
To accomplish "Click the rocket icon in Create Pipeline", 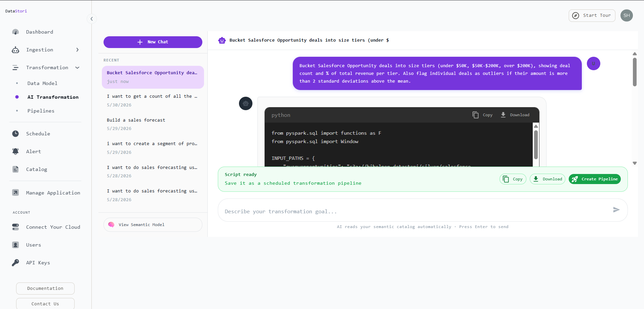I will [x=575, y=179].
